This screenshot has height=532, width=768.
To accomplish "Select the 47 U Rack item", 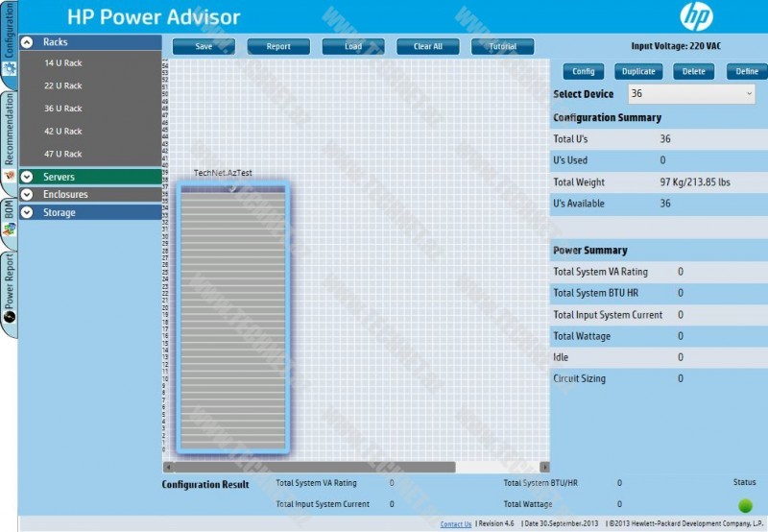I will (x=63, y=154).
